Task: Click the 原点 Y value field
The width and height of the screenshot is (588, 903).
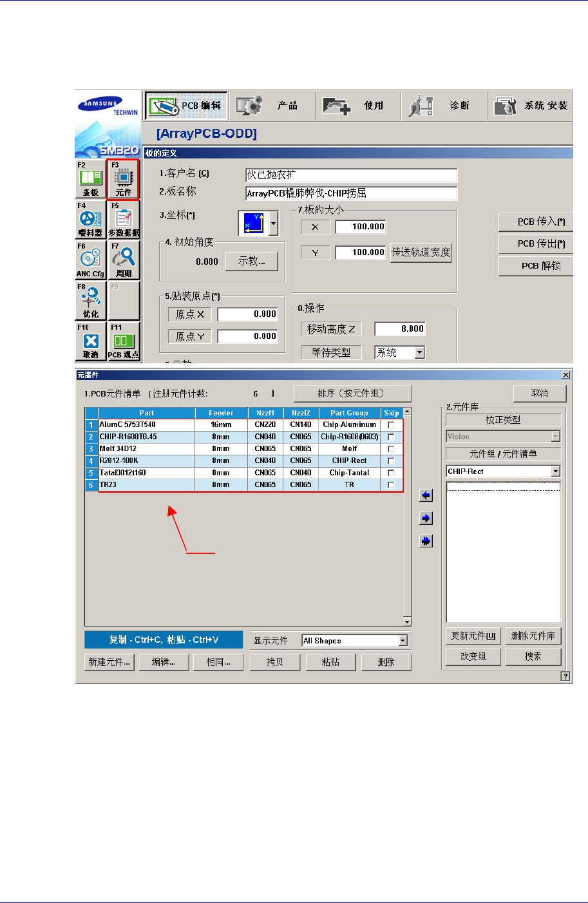Action: (247, 336)
